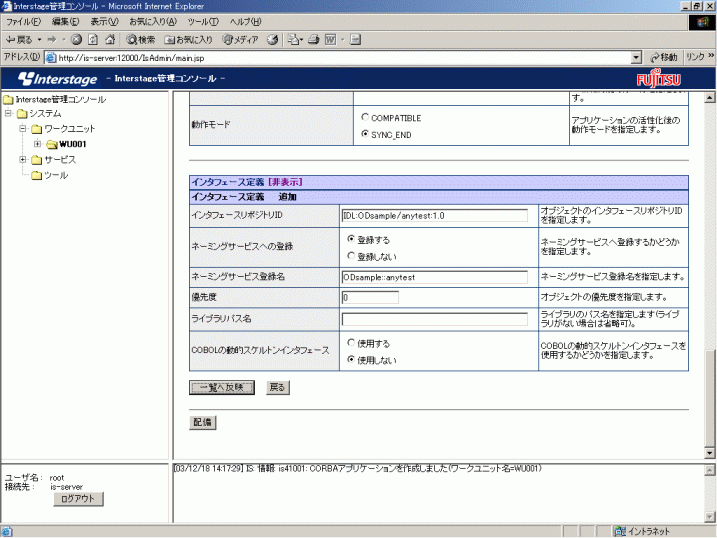Click the main pane scroll down arrow
Viewport: 717px width, 538px height.
point(710,453)
